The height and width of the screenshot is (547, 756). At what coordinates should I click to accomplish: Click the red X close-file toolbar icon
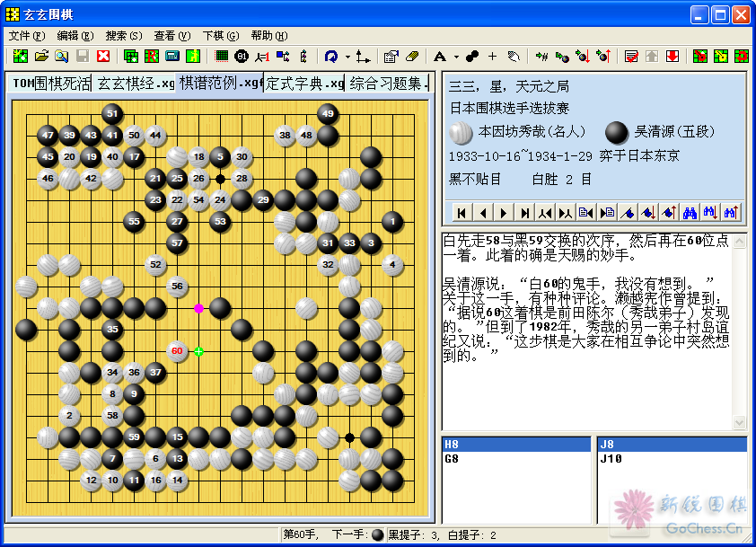[x=103, y=56]
